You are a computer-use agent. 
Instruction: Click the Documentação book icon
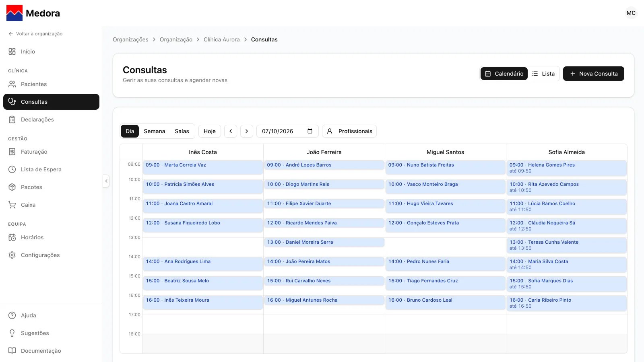click(x=12, y=351)
